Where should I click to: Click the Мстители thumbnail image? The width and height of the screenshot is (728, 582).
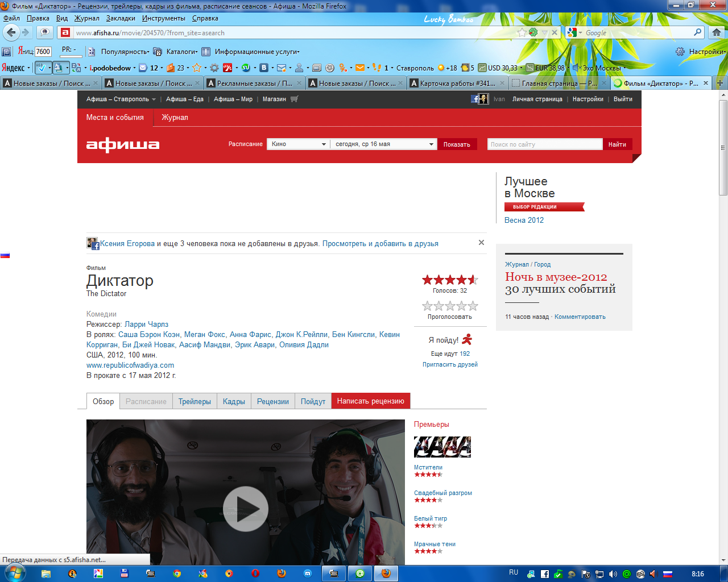442,447
